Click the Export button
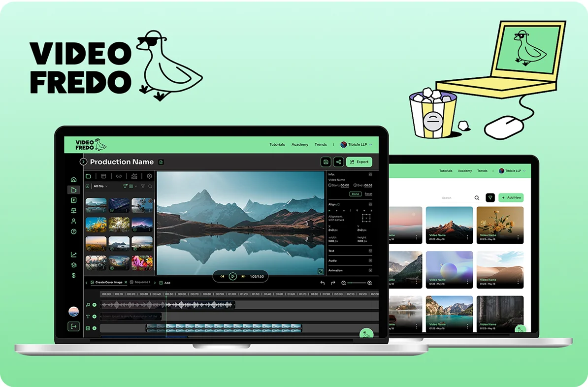 359,162
